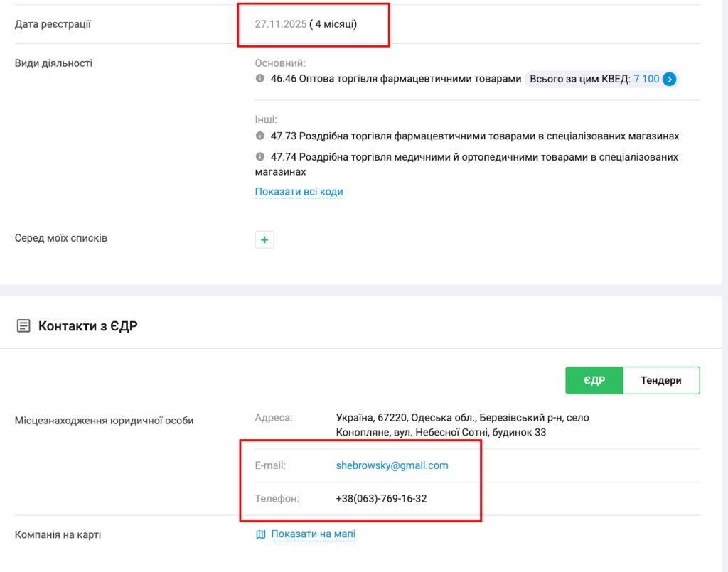Image resolution: width=728 pixels, height=572 pixels.
Task: Click the shebrowsky@gmail.com email link
Action: tap(392, 465)
